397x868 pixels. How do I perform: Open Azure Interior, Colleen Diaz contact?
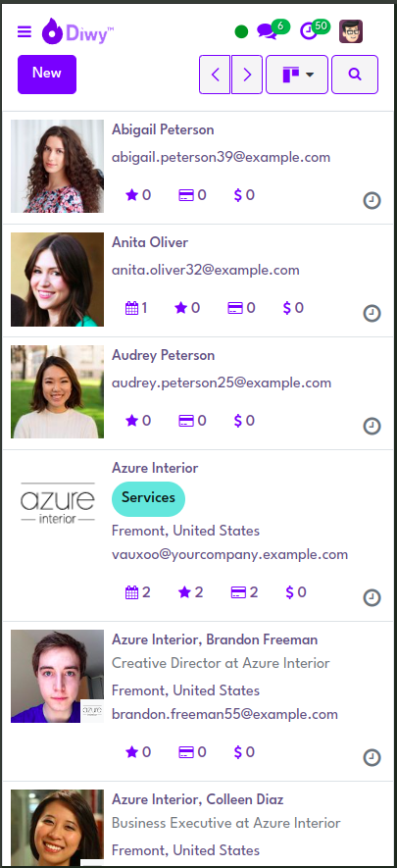pyautogui.click(x=197, y=800)
